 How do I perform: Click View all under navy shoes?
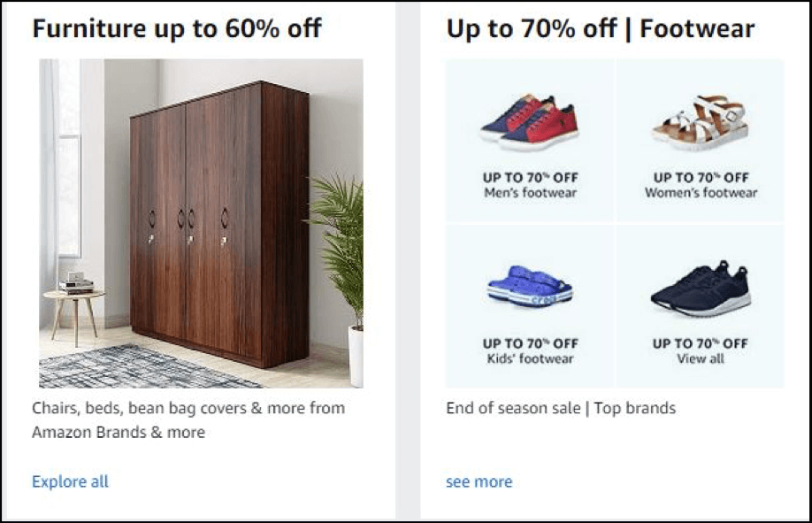click(701, 358)
